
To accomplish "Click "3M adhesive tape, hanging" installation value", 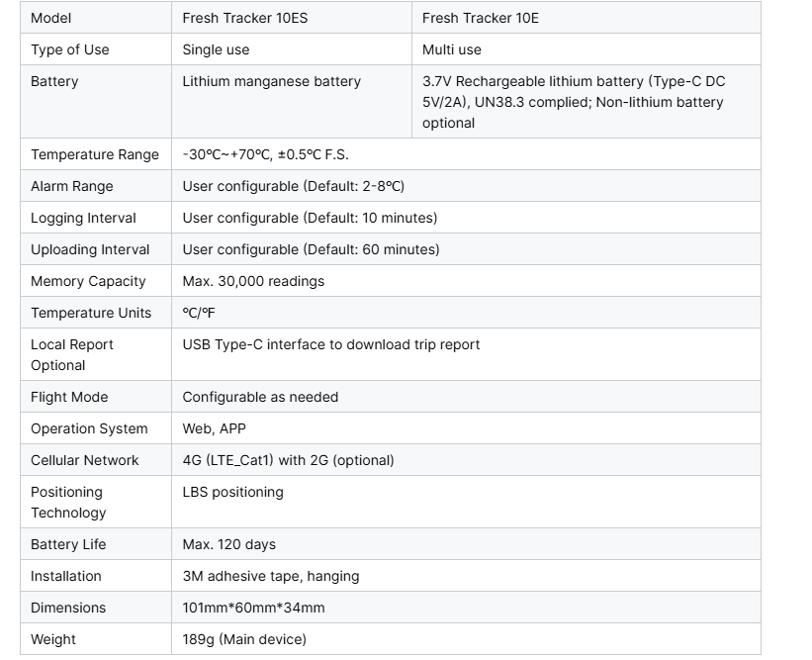I will (x=270, y=576).
